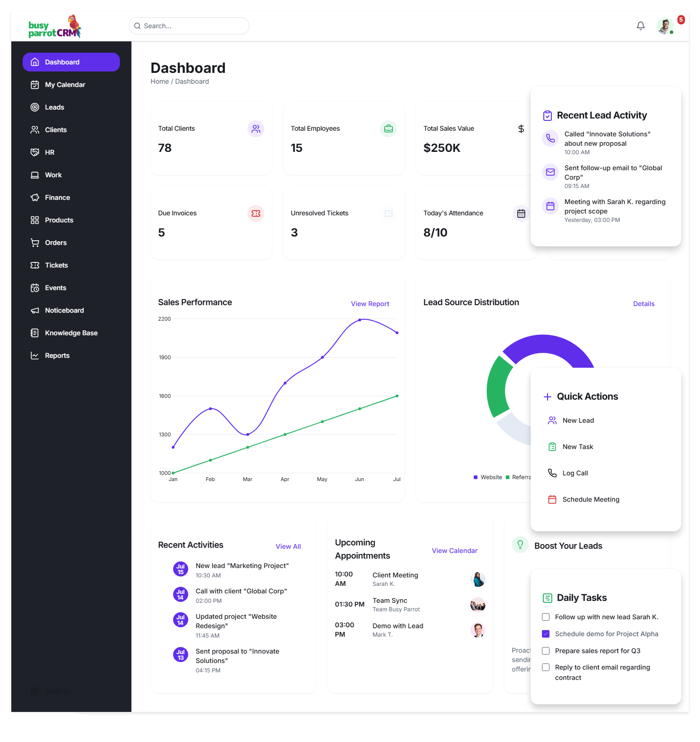Click the Total Clients users icon

click(x=255, y=129)
